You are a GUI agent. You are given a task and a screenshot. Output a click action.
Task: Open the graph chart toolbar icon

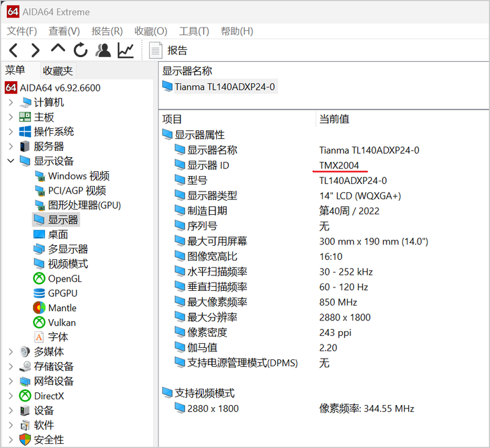[x=126, y=50]
